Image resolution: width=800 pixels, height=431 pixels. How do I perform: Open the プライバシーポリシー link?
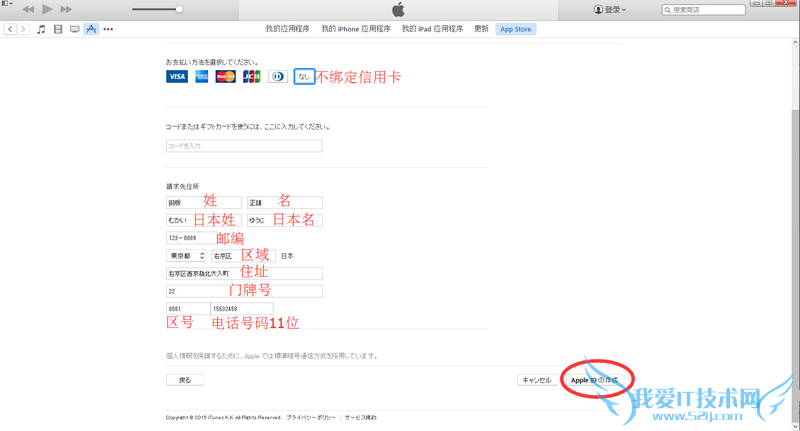[x=311, y=417]
